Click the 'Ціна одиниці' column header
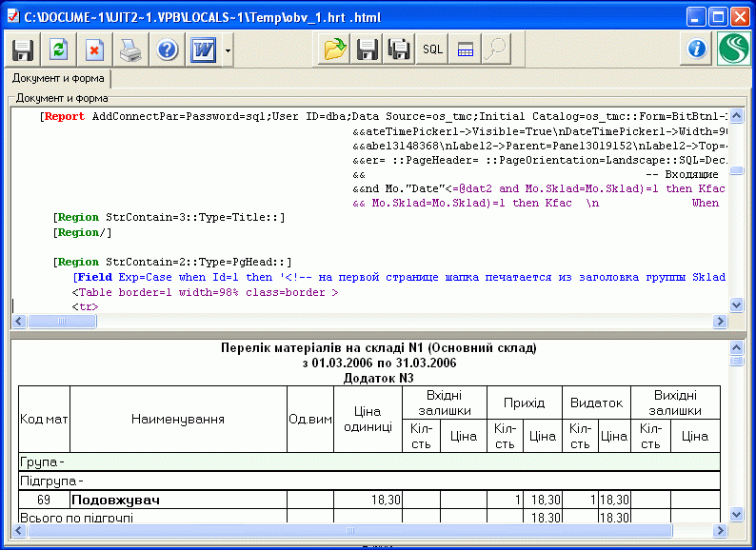756x550 pixels. [368, 419]
